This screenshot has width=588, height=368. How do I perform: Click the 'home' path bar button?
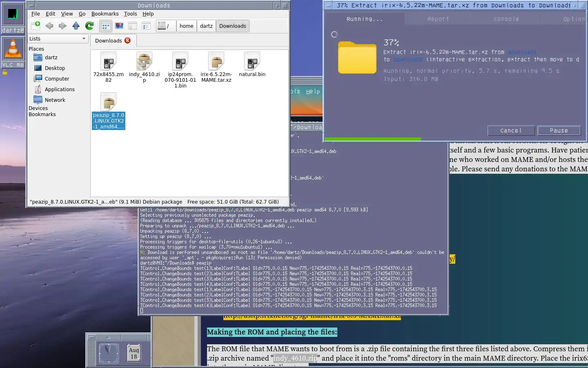(187, 26)
